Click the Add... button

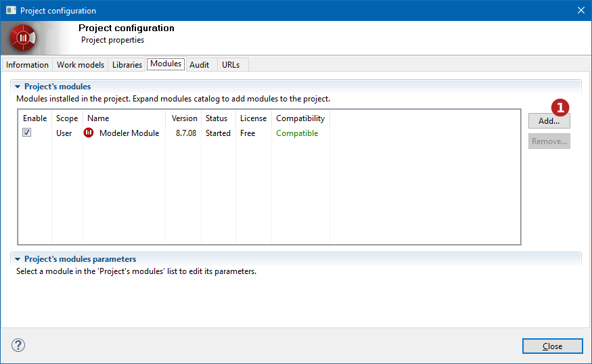tap(549, 121)
